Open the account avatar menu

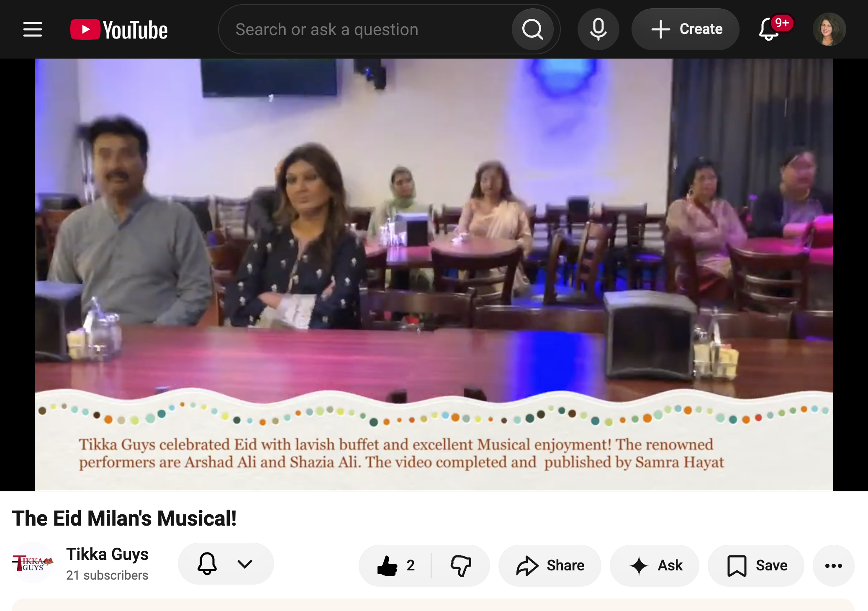click(829, 29)
